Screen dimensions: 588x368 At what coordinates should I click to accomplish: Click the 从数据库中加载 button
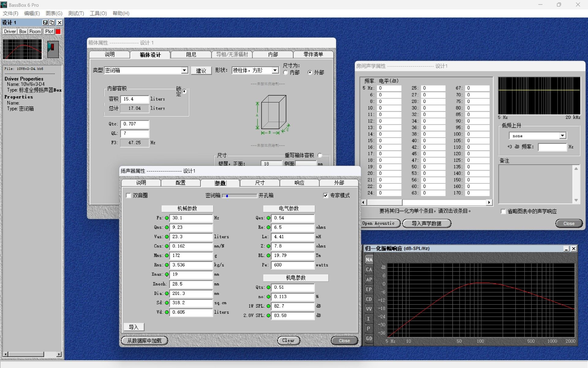[x=144, y=340]
